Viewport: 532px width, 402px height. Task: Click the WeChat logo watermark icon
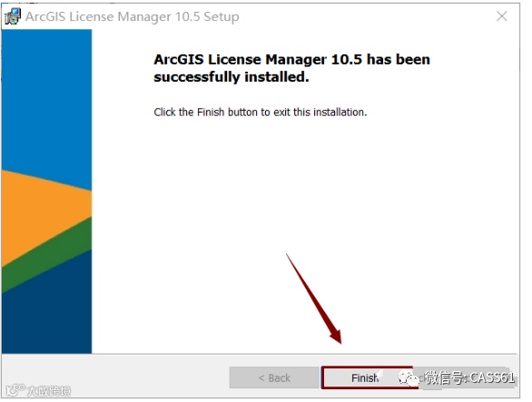(409, 377)
